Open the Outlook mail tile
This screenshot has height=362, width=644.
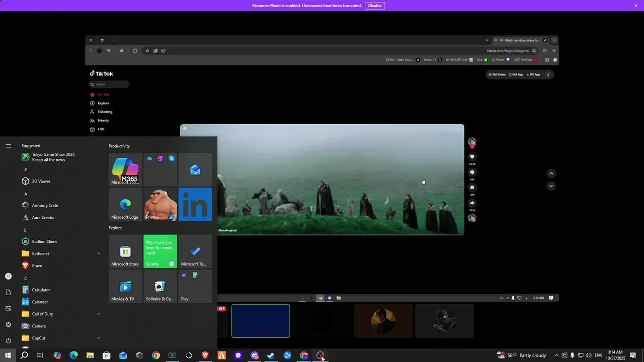(195, 169)
